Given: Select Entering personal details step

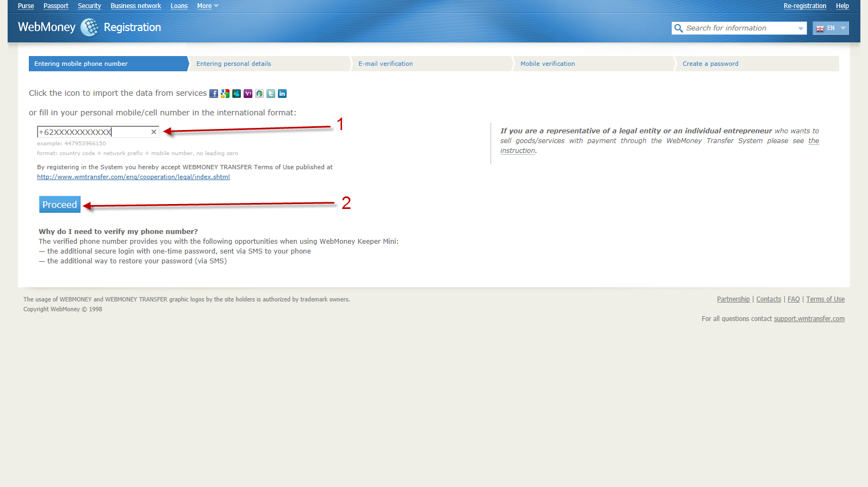Looking at the screenshot, I should pos(270,64).
